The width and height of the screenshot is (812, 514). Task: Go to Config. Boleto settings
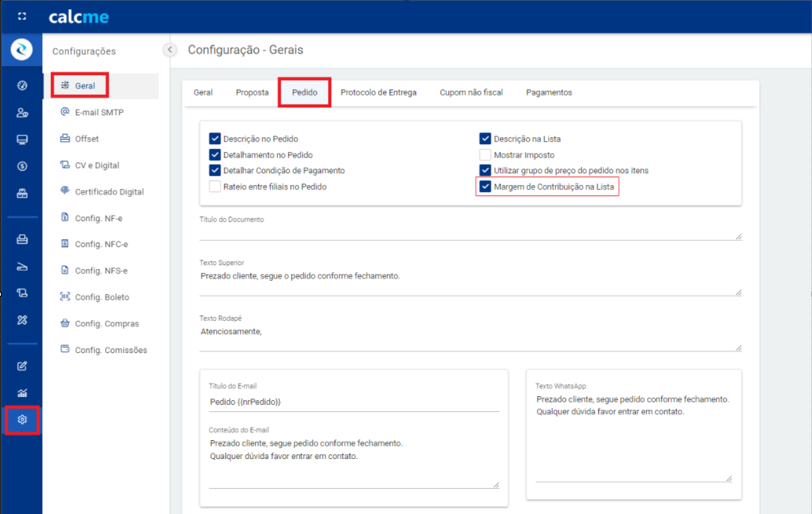pyautogui.click(x=101, y=297)
